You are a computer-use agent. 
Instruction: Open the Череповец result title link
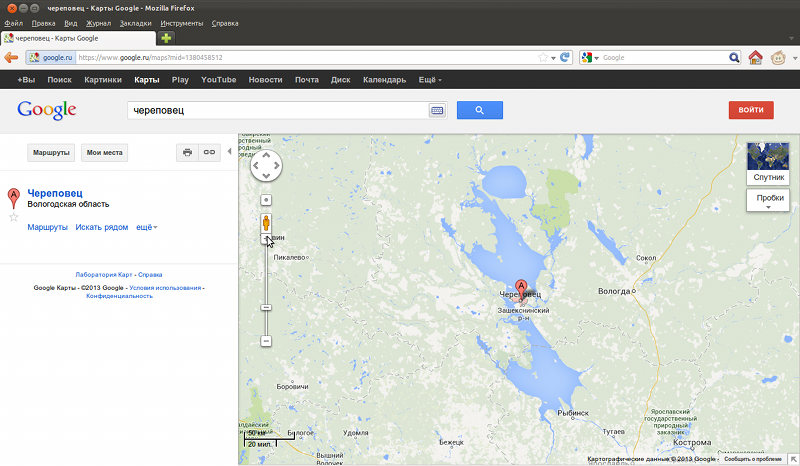[x=55, y=193]
